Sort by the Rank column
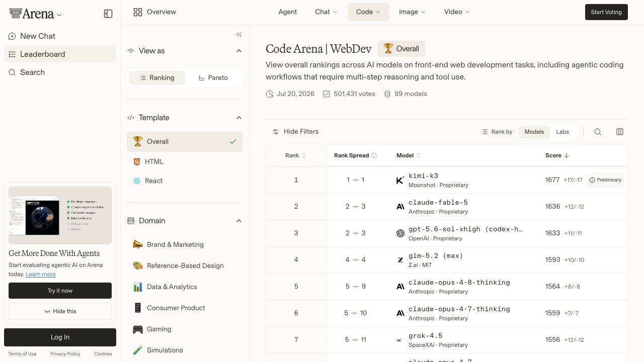This screenshot has width=644, height=362. pos(295,155)
